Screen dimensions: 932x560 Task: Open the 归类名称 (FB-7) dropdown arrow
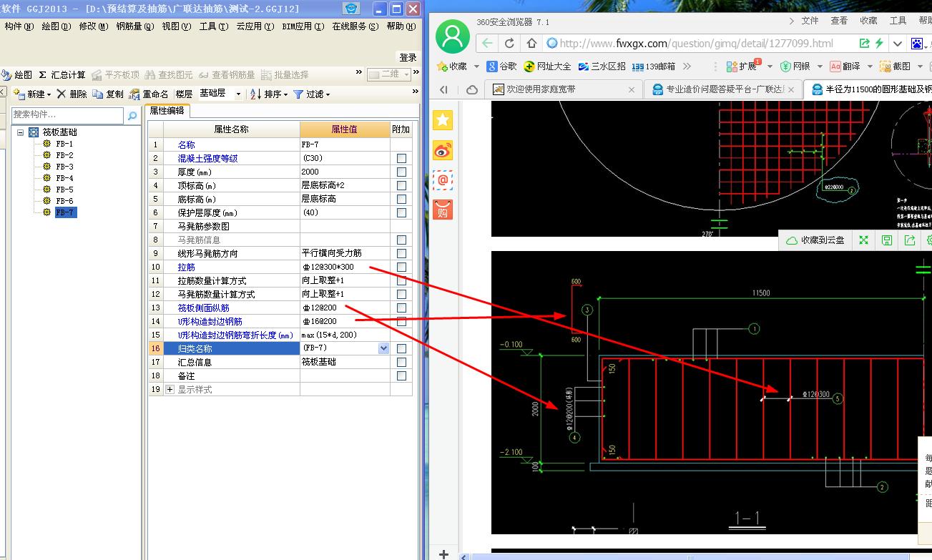[383, 348]
